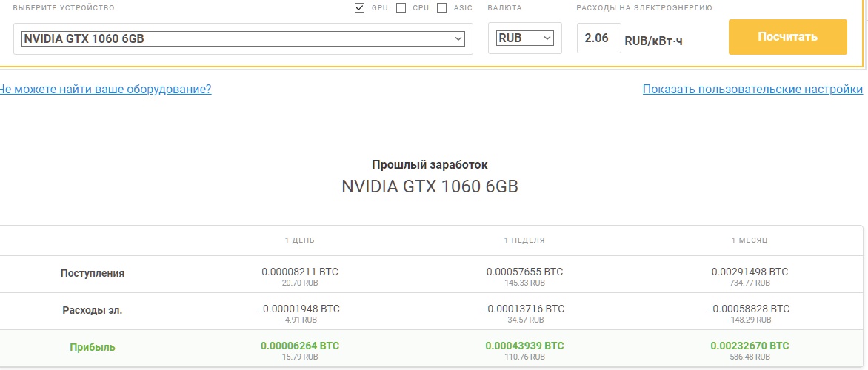This screenshot has width=868, height=370.
Task: Click the -148.29 RUB amount
Action: coord(750,320)
